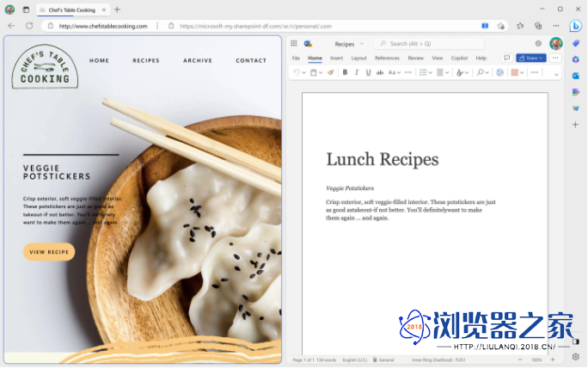Click the browser back arrow
This screenshot has width=588, height=369.
(x=11, y=26)
